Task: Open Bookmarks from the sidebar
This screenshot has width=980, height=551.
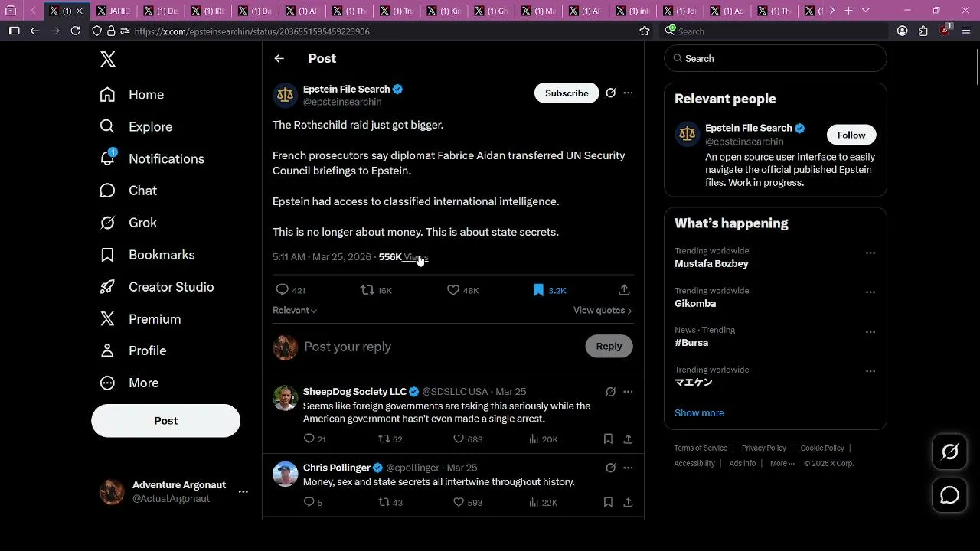Action: pyautogui.click(x=147, y=255)
